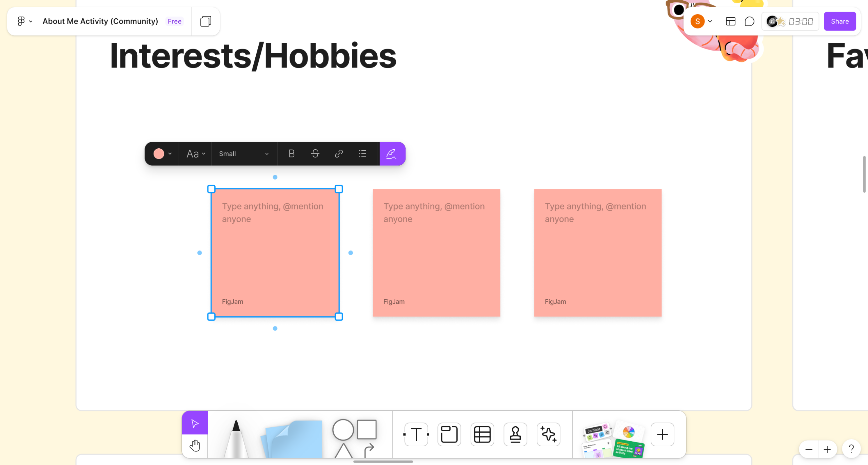
Task: Toggle the author signature button
Action: coord(392,154)
